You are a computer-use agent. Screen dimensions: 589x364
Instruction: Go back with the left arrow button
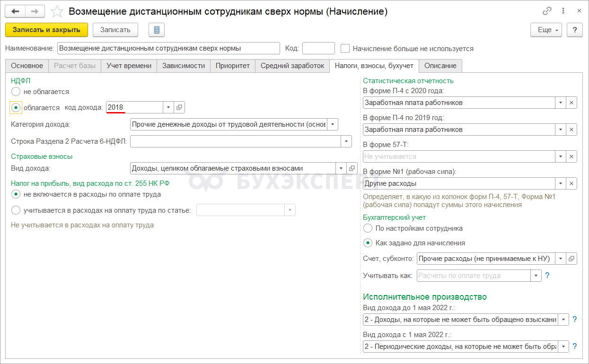coord(15,11)
